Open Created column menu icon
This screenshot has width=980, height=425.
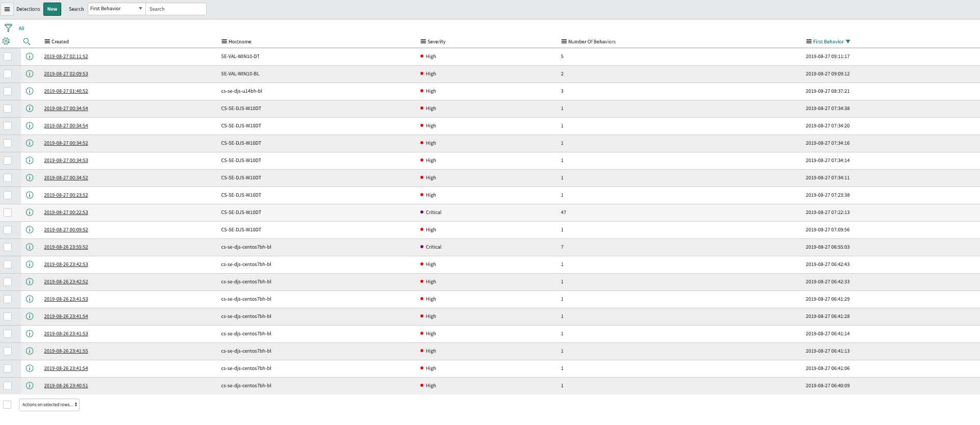(x=47, y=41)
